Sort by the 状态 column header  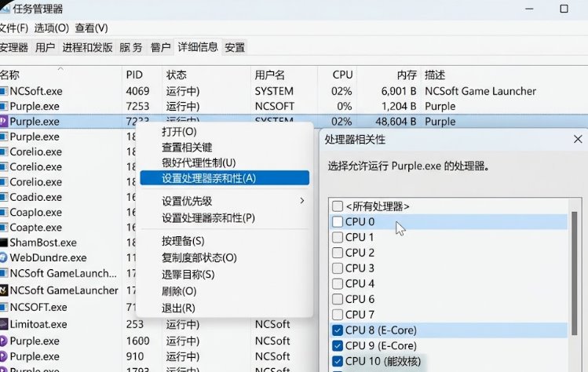(x=206, y=75)
